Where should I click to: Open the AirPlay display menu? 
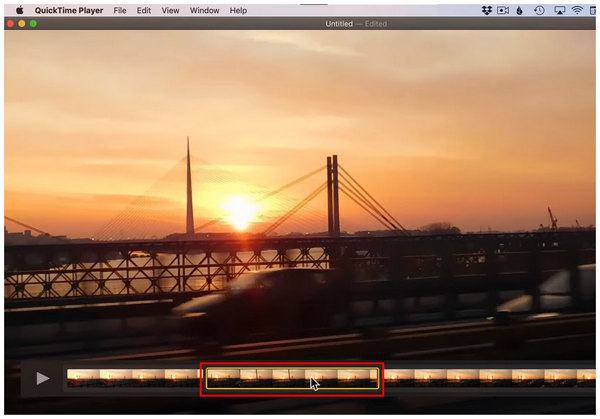(x=559, y=10)
